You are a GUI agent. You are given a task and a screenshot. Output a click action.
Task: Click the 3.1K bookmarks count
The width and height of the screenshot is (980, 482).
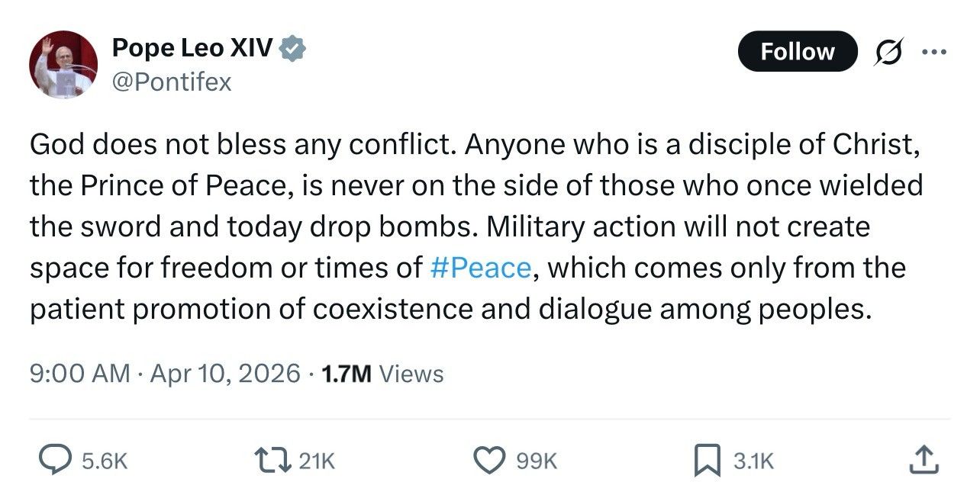pos(753,461)
